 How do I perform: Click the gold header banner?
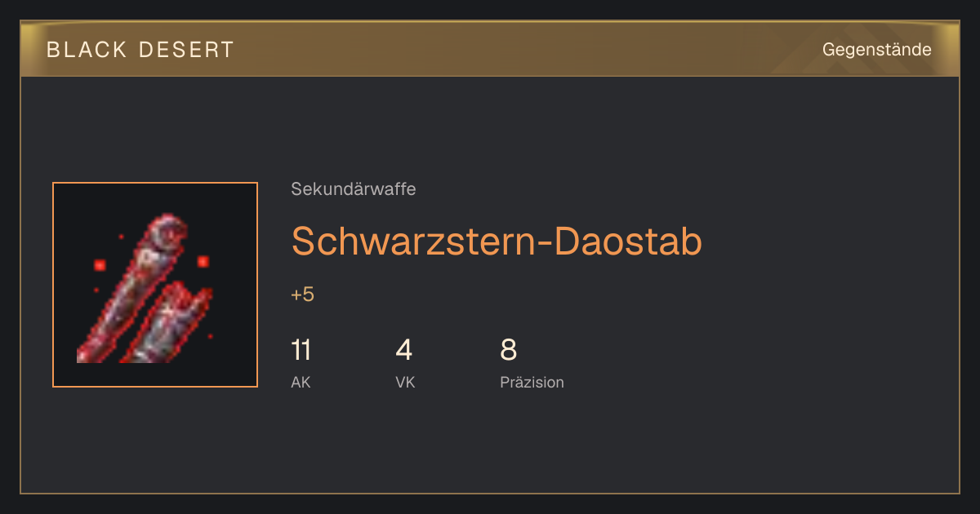coord(490,49)
